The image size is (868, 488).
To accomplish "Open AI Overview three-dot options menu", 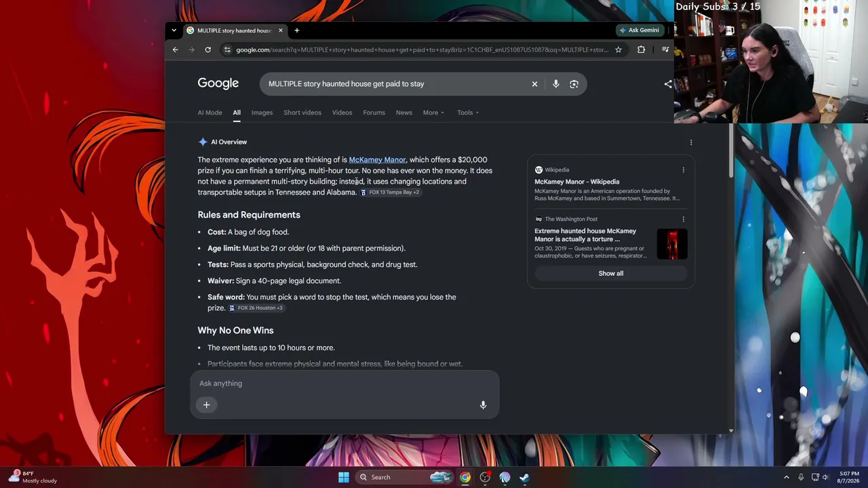I will pos(691,142).
